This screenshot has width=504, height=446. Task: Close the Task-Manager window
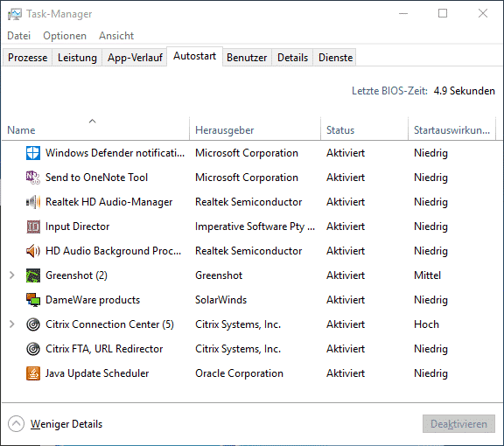483,13
